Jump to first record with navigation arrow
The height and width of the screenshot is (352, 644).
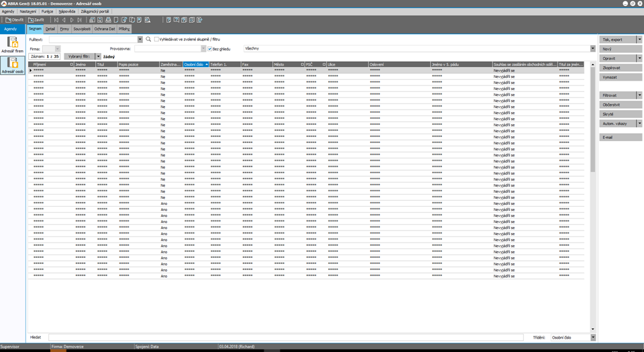click(56, 19)
